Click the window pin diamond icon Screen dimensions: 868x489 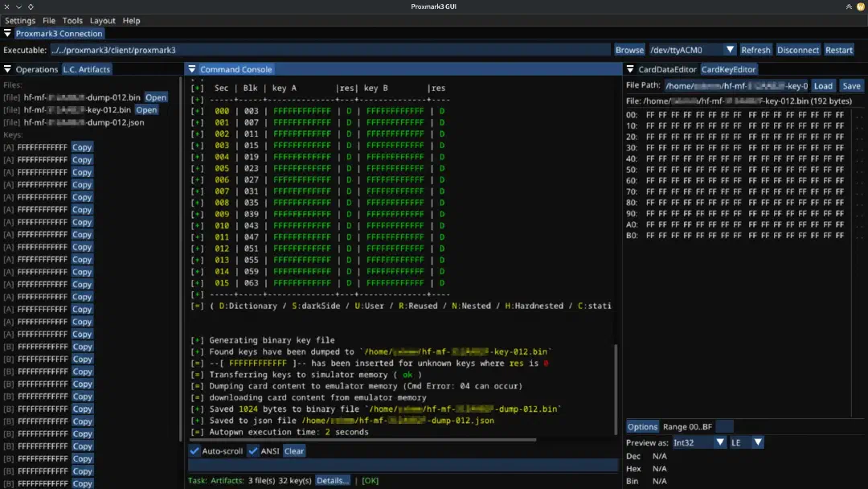pos(31,6)
